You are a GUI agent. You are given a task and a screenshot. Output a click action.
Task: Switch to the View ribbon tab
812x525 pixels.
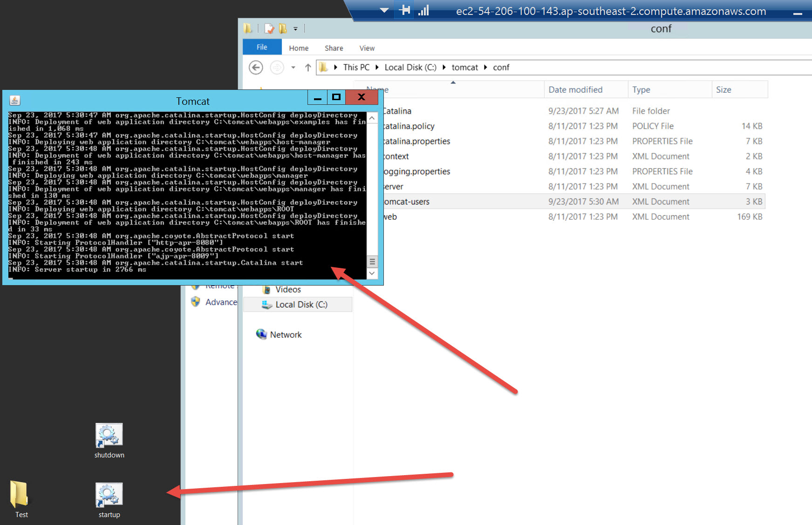click(x=367, y=48)
